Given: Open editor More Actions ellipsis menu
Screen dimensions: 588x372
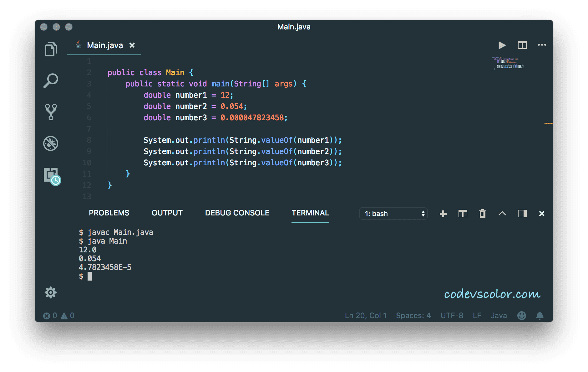Looking at the screenshot, I should pyautogui.click(x=542, y=45).
